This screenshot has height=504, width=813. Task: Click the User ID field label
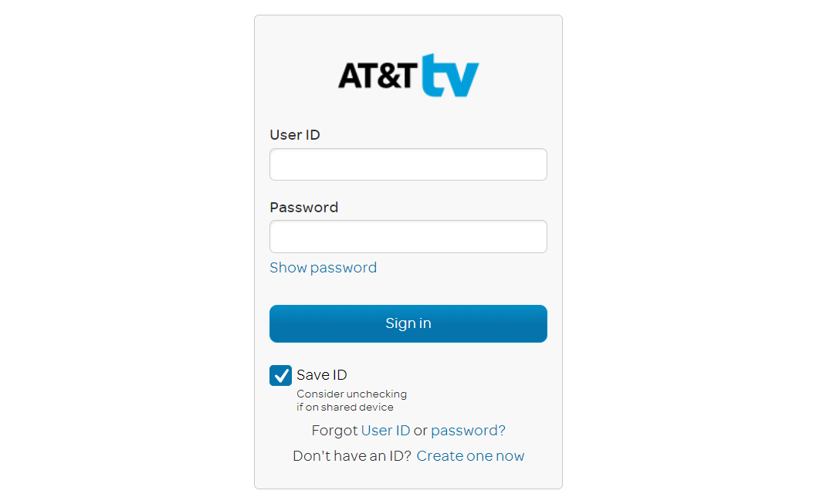[x=294, y=135]
